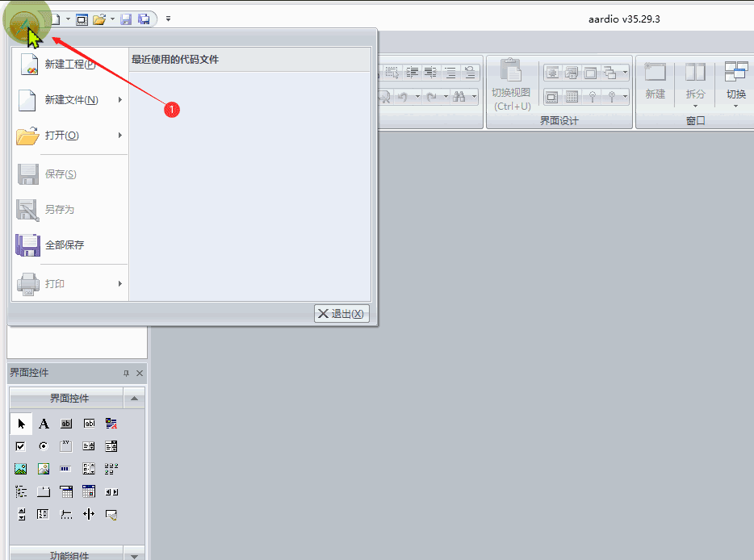Choose 保存(S) from the menu
Viewport: 754px width, 560px height.
tap(69, 174)
